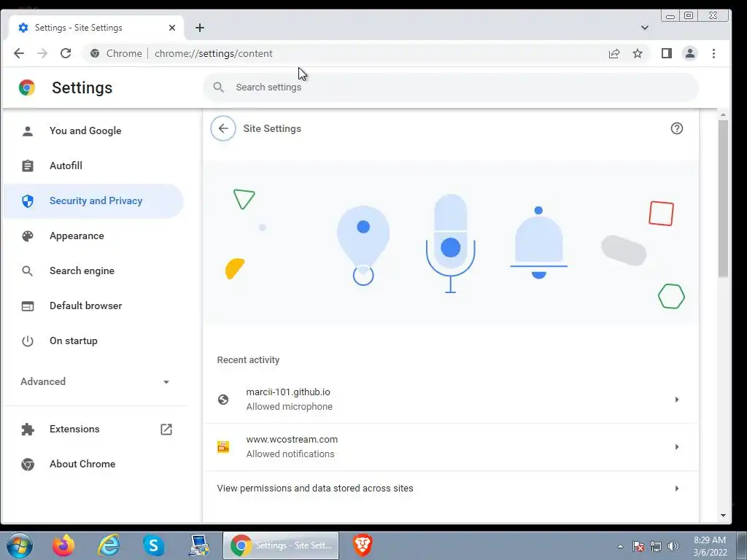Close the Settings - Site Settings tab
Screen dimensions: 747x560
click(x=172, y=28)
